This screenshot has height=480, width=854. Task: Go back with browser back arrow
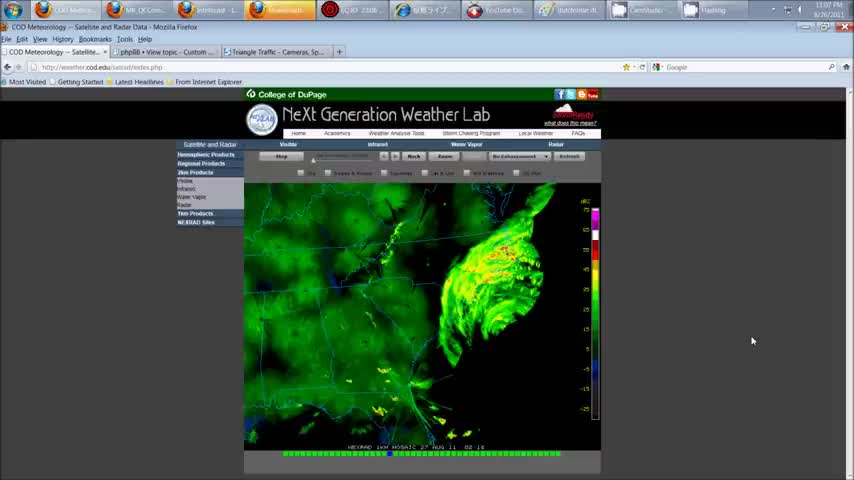coord(7,67)
